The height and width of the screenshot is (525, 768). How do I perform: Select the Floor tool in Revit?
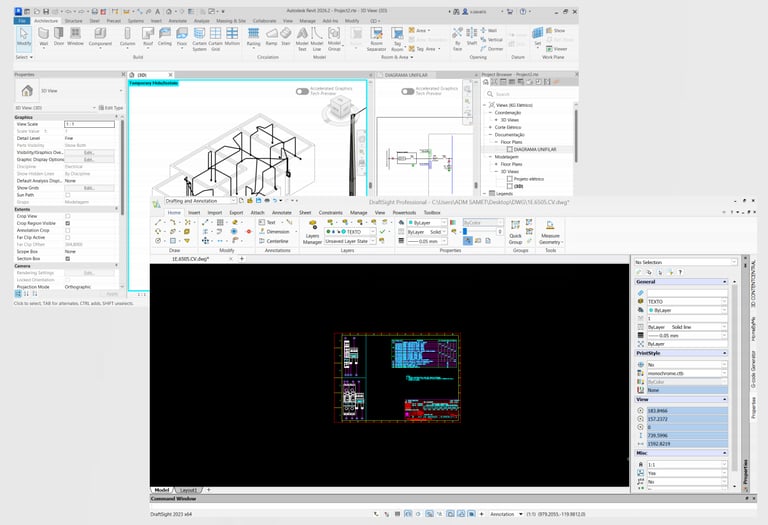(182, 37)
